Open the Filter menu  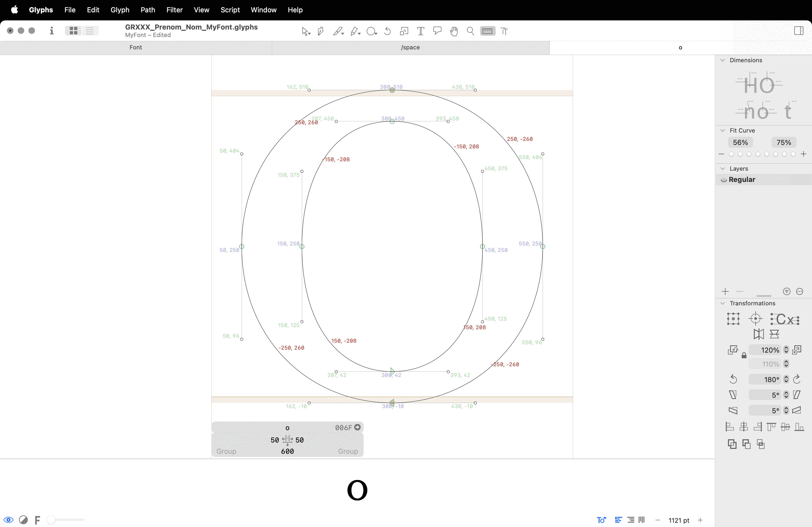pos(174,10)
